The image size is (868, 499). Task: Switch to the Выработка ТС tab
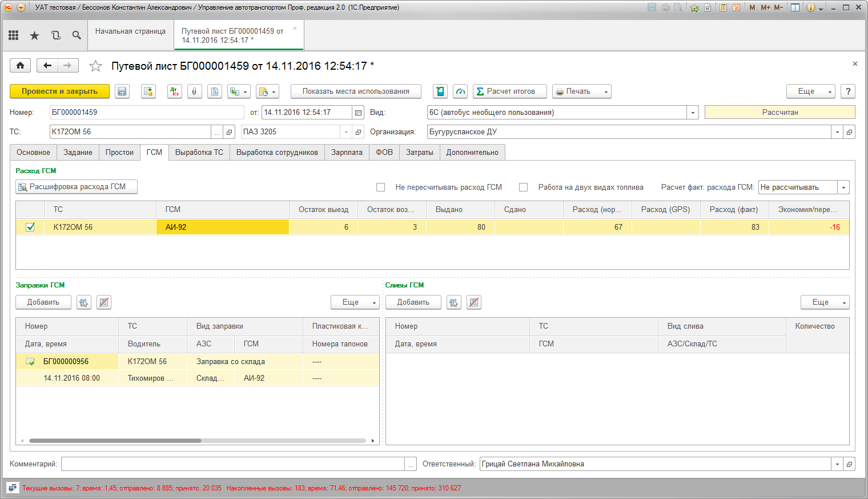pyautogui.click(x=199, y=153)
